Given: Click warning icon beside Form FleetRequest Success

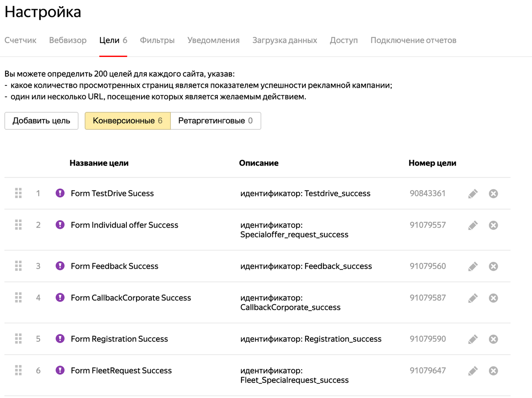Looking at the screenshot, I should tap(60, 370).
